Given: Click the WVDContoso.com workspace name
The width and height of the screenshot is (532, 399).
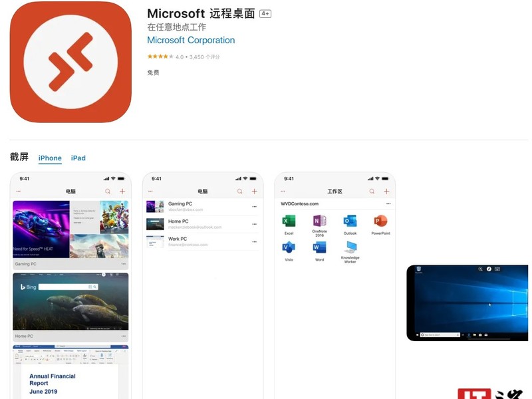Looking at the screenshot, I should coord(299,204).
